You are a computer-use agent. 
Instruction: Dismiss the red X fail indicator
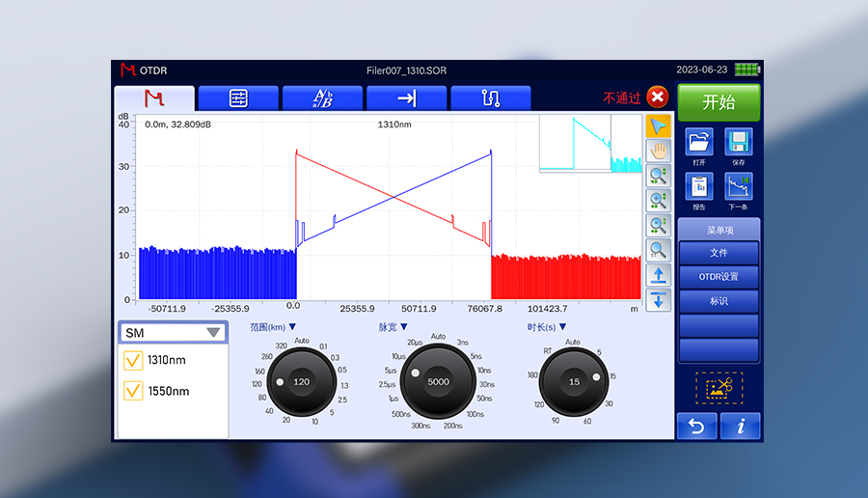[657, 97]
